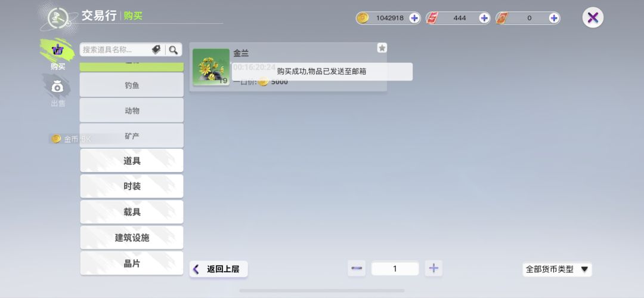Viewport: 644px width, 298px height.
Task: Expand the 建筑设施 category
Action: click(132, 238)
